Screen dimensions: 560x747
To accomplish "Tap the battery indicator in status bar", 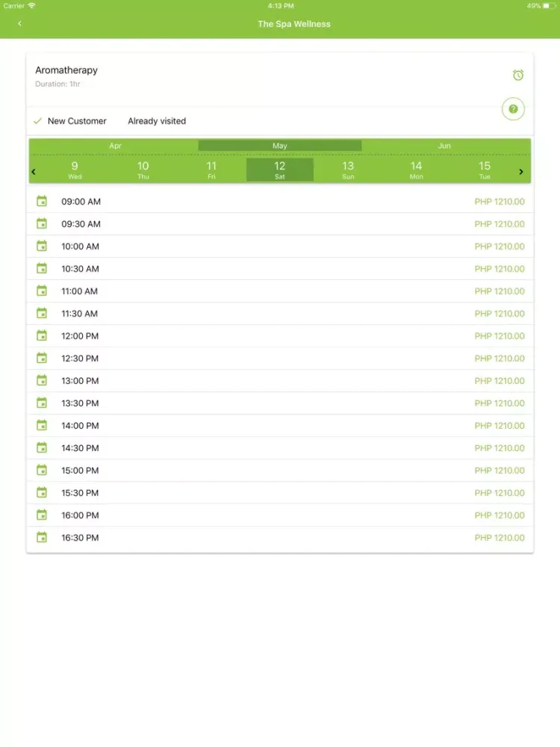I will click(549, 6).
